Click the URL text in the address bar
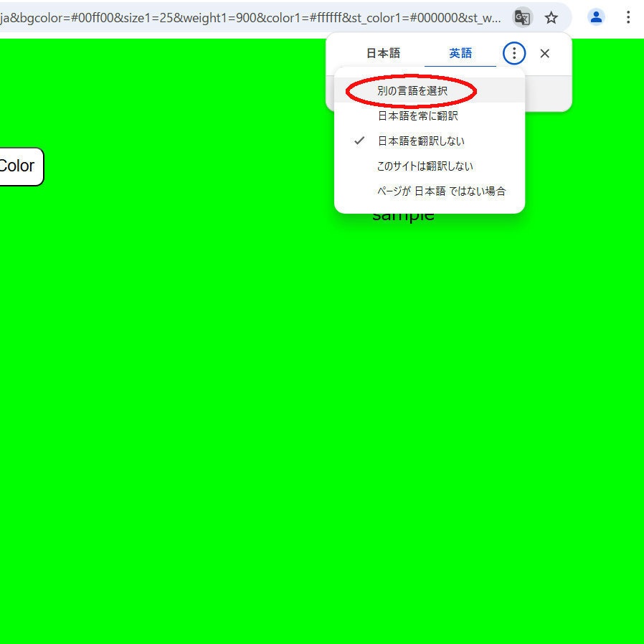 click(x=250, y=18)
